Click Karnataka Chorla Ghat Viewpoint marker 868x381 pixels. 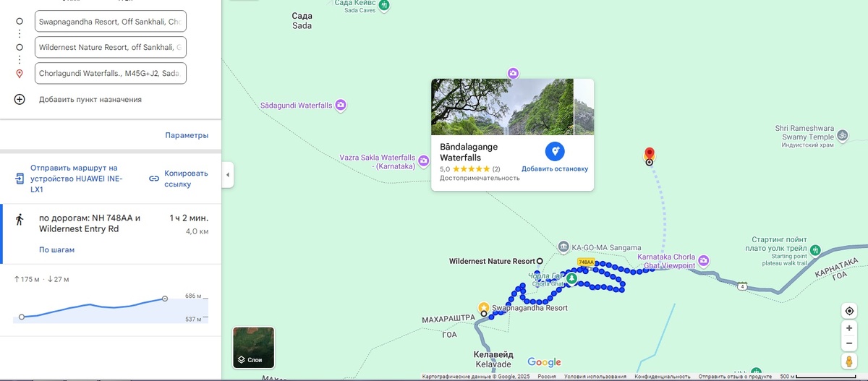coord(703,260)
